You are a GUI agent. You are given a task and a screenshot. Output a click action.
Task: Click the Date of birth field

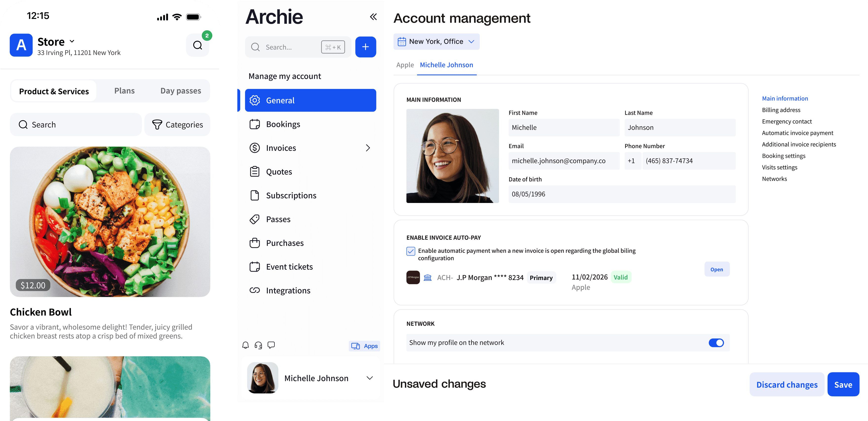click(x=621, y=194)
